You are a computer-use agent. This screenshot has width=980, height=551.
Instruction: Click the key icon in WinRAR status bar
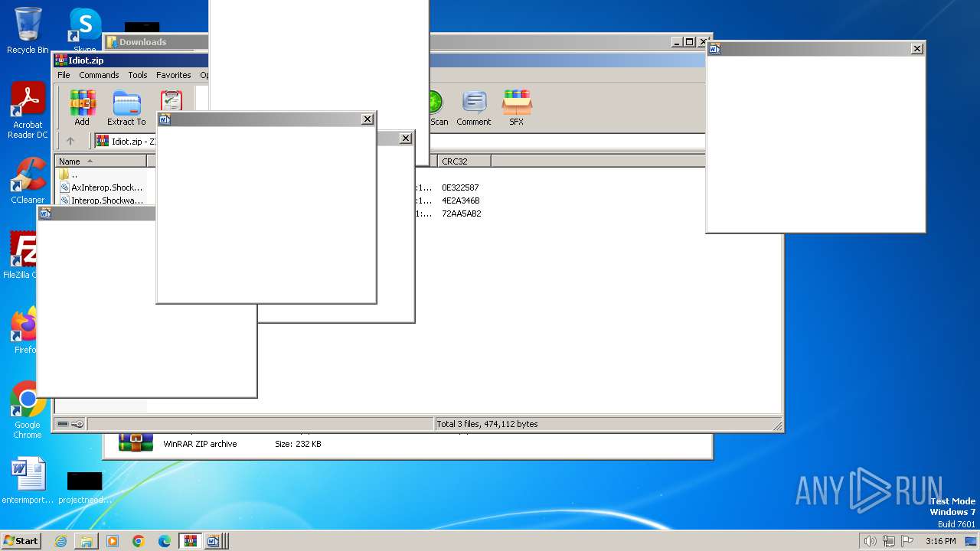coord(77,424)
